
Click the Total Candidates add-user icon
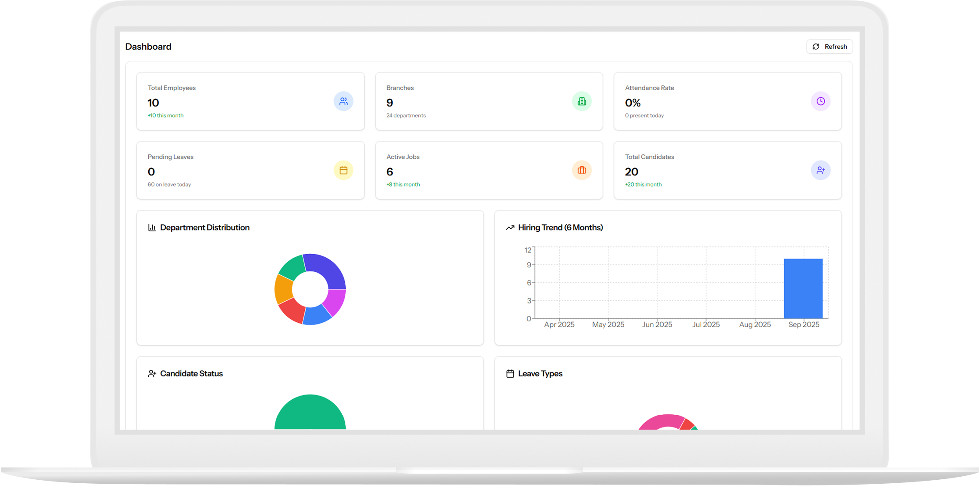pos(820,170)
